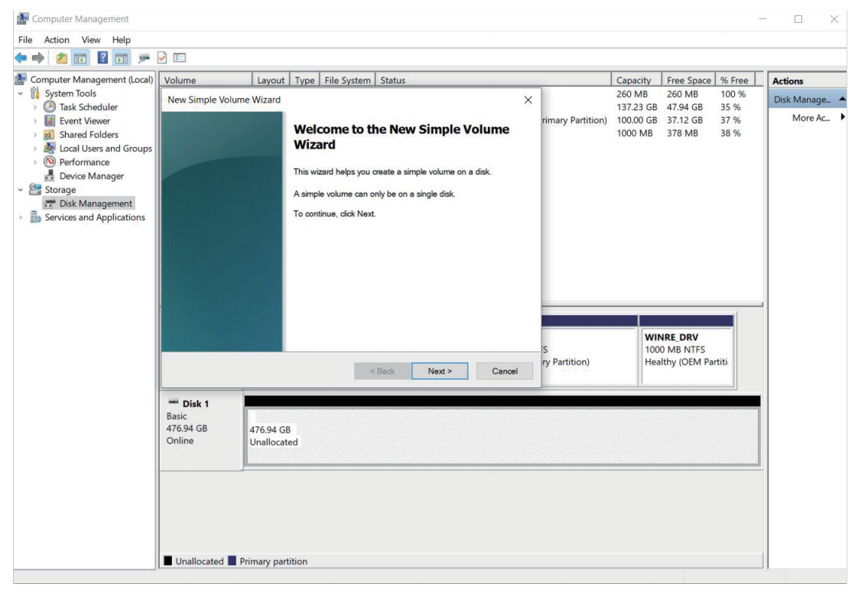Select the 476.94 GB unallocated space on Disk 1
This screenshot has height=597, width=868.
502,436
